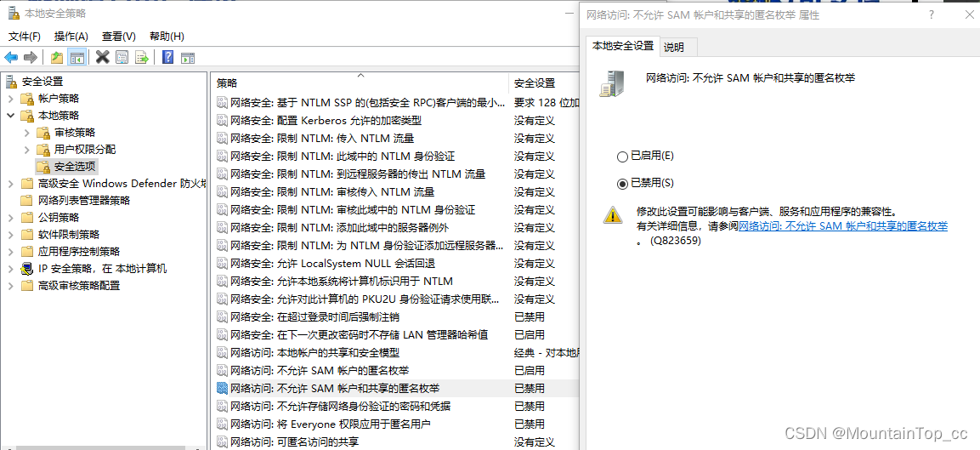Open the Properties toolbar icon

[122, 58]
